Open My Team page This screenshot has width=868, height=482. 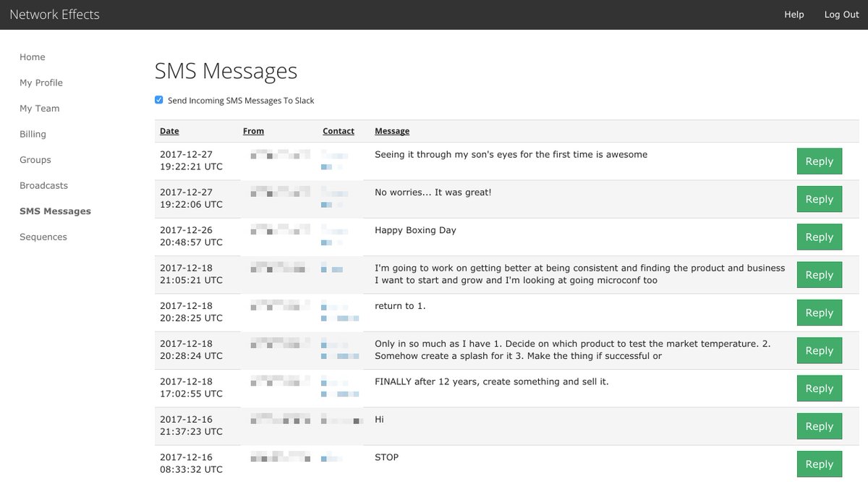coord(40,109)
